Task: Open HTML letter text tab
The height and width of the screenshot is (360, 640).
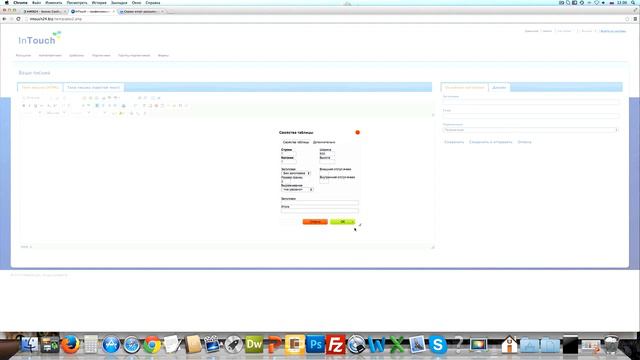Action: tap(40, 87)
